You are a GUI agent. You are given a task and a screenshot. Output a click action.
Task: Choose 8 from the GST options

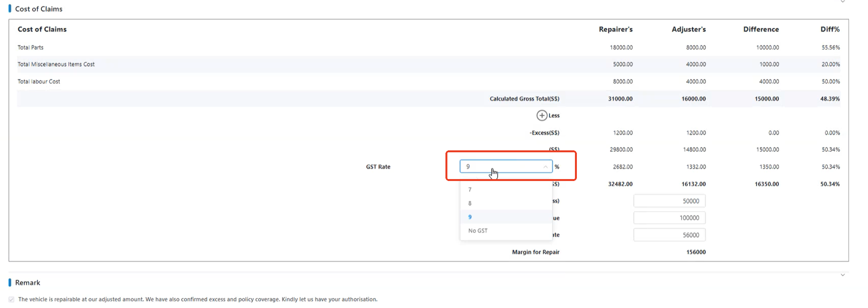coord(470,203)
